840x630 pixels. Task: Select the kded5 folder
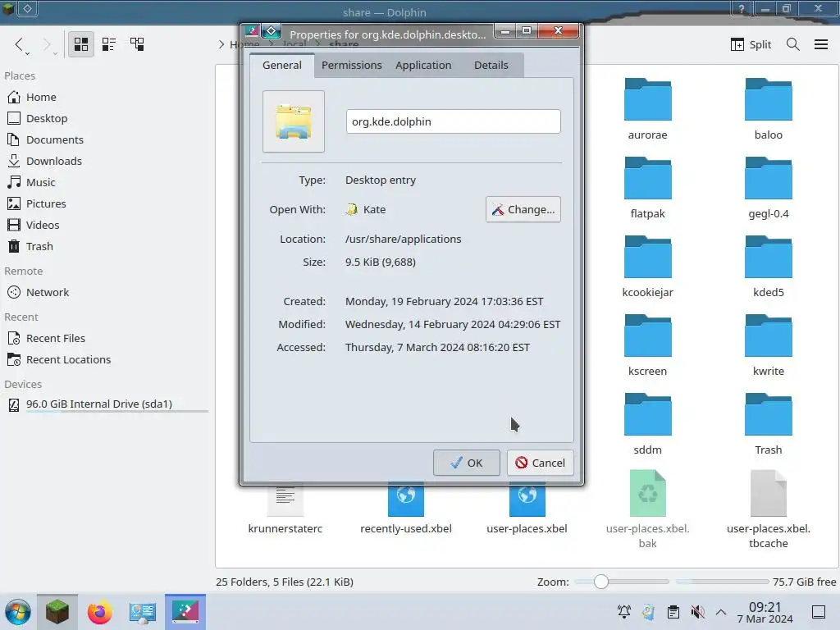click(x=768, y=267)
